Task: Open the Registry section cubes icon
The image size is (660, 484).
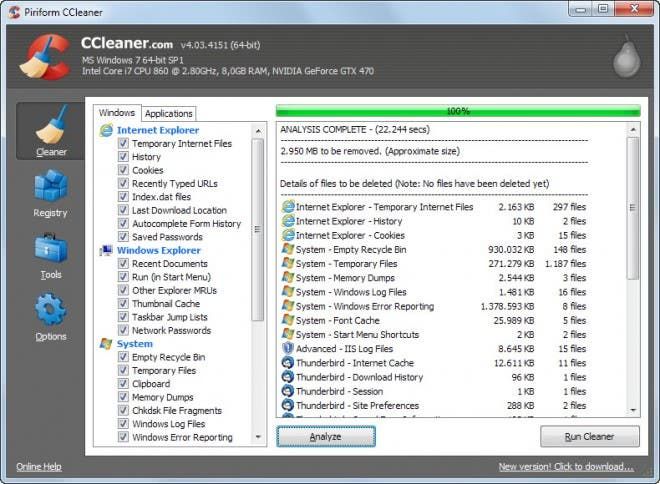Action: [x=51, y=185]
